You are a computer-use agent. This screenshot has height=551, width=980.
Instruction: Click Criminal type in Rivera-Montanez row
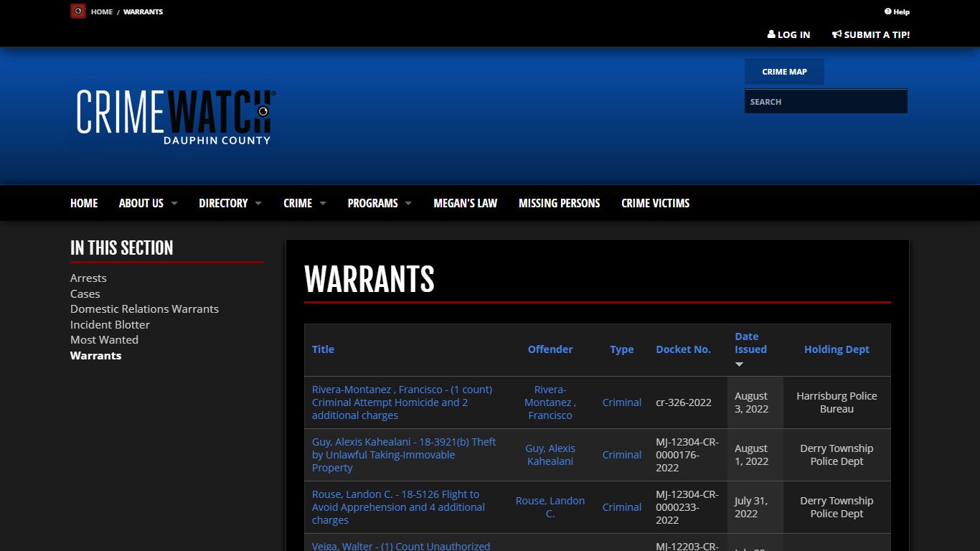(622, 402)
